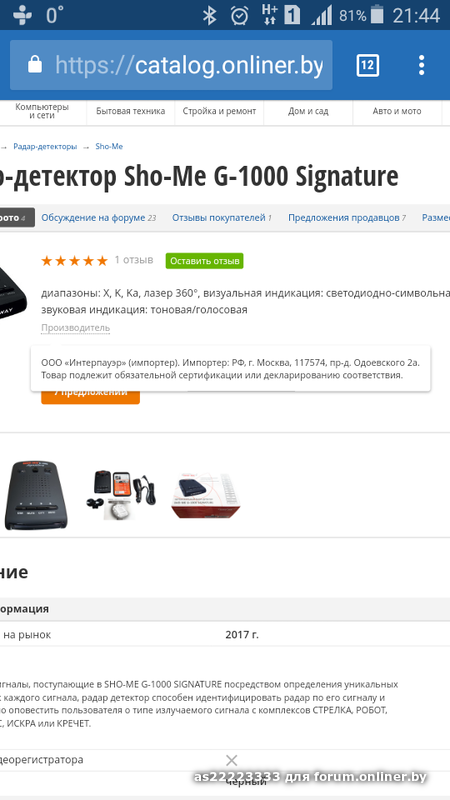450x800 pixels.
Task: Tap the battery icon in status bar
Action: tap(377, 15)
